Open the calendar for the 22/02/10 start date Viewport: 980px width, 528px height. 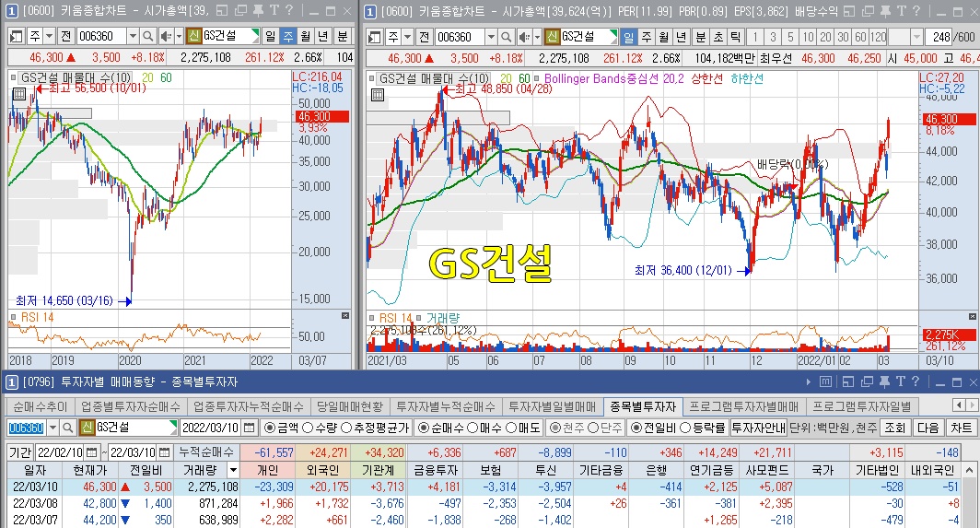92,452
